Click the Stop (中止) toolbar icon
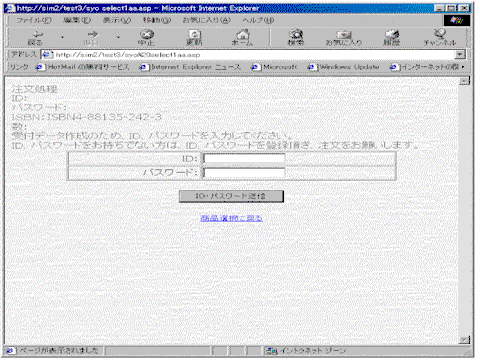This screenshot has height=360, width=480. (146, 38)
